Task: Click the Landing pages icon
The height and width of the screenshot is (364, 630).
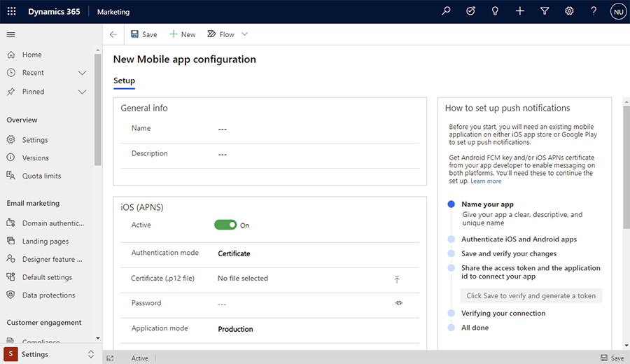Action: pyautogui.click(x=10, y=241)
